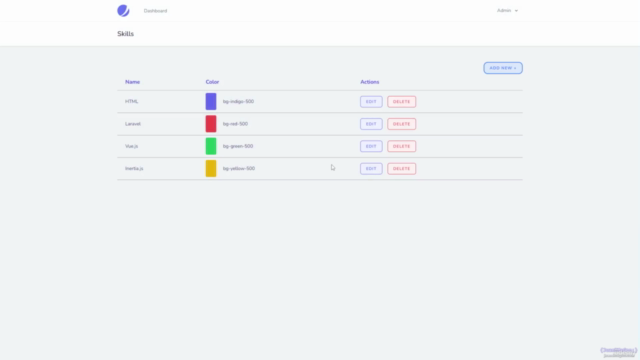Select the HTML name cell
This screenshot has height=360, width=640.
131,102
